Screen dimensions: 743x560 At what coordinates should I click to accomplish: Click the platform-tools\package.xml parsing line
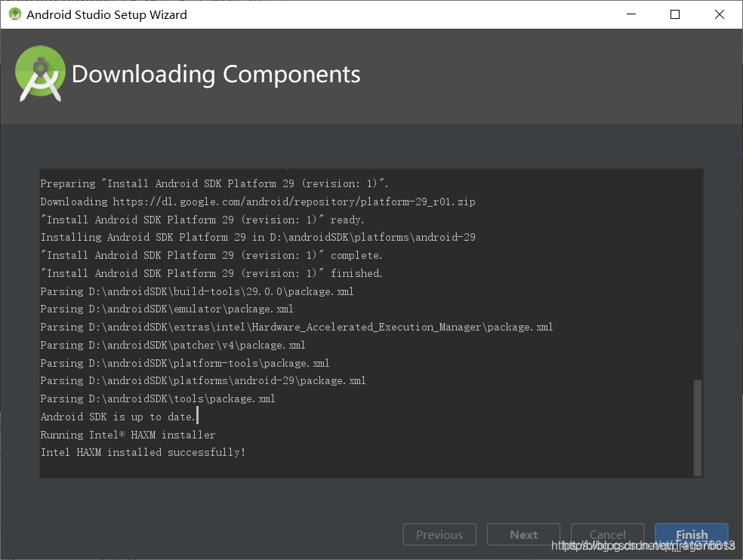click(x=185, y=363)
